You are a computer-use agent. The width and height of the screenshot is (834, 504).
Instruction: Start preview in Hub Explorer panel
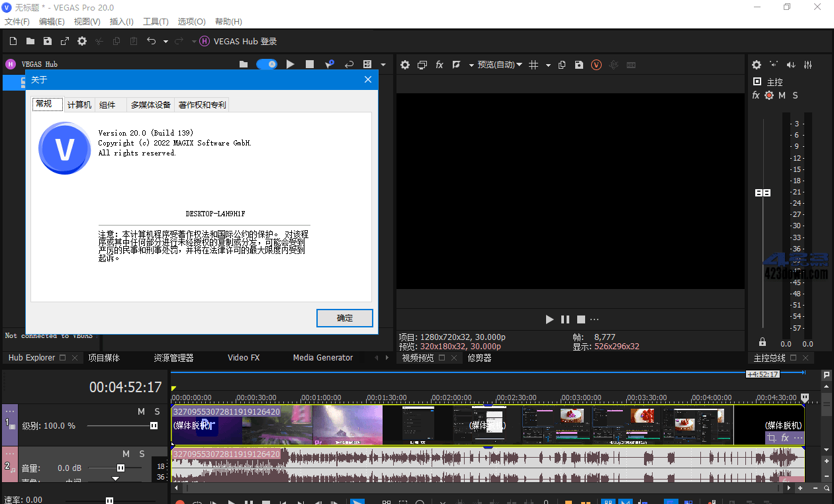(x=290, y=64)
